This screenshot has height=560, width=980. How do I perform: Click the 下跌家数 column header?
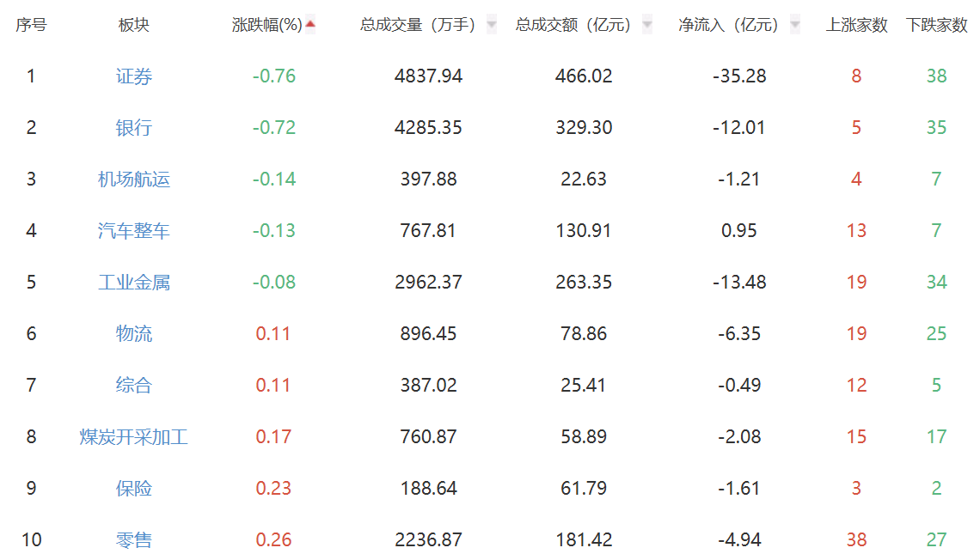click(936, 26)
